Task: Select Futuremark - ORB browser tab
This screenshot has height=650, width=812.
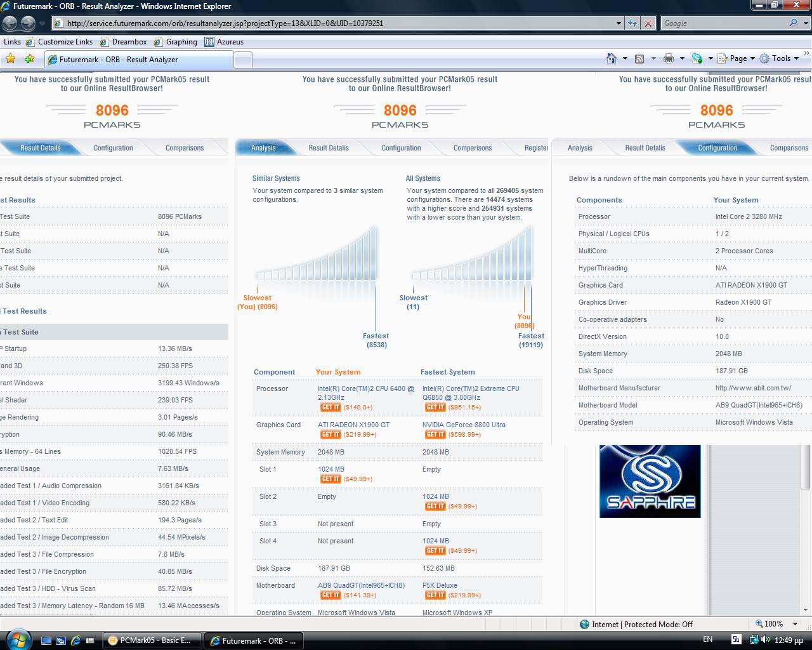Action: click(138, 60)
